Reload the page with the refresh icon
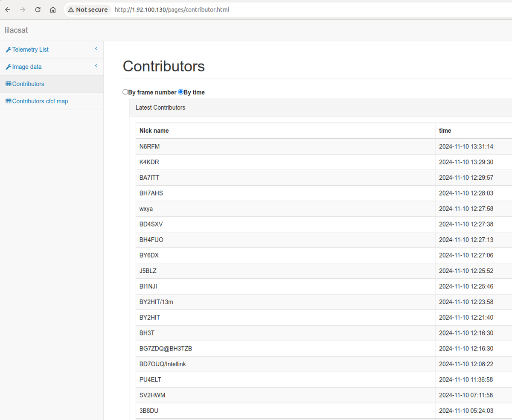This screenshot has width=512, height=420. click(x=38, y=9)
